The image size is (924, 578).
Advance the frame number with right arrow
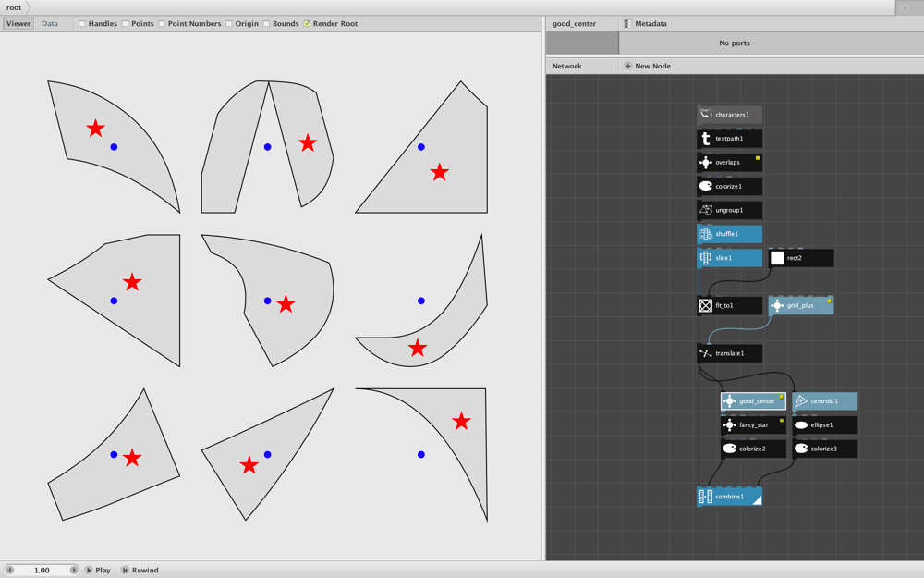(x=74, y=570)
